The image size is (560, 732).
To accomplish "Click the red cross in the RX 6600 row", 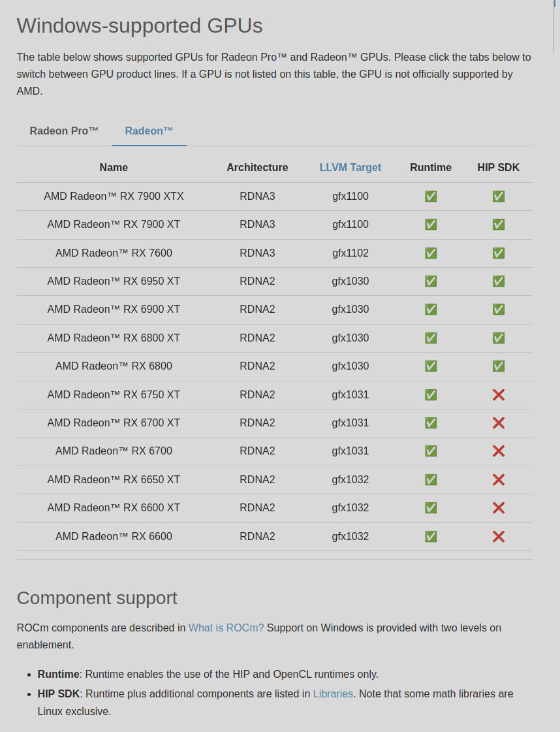I will pyautogui.click(x=499, y=536).
